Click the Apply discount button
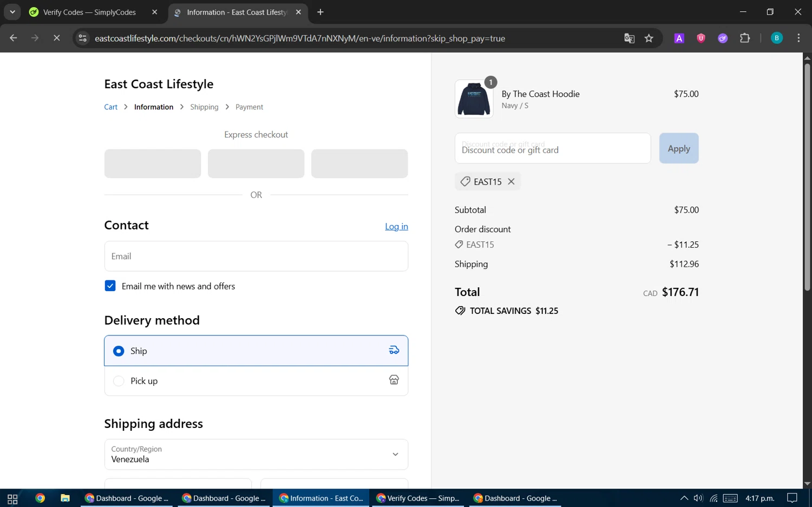 679,148
